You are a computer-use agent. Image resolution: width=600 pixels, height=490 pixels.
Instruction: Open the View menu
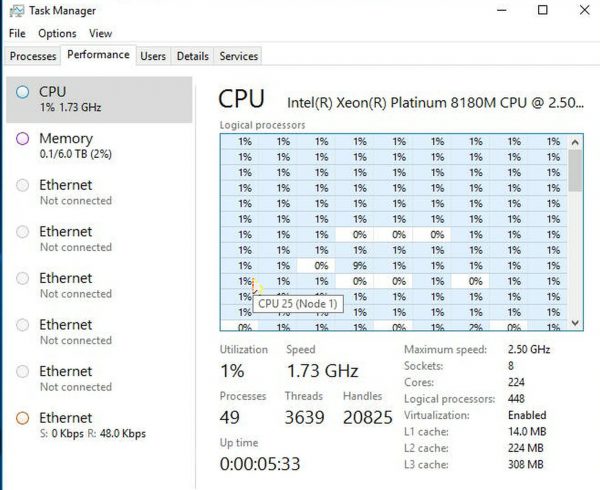(100, 34)
